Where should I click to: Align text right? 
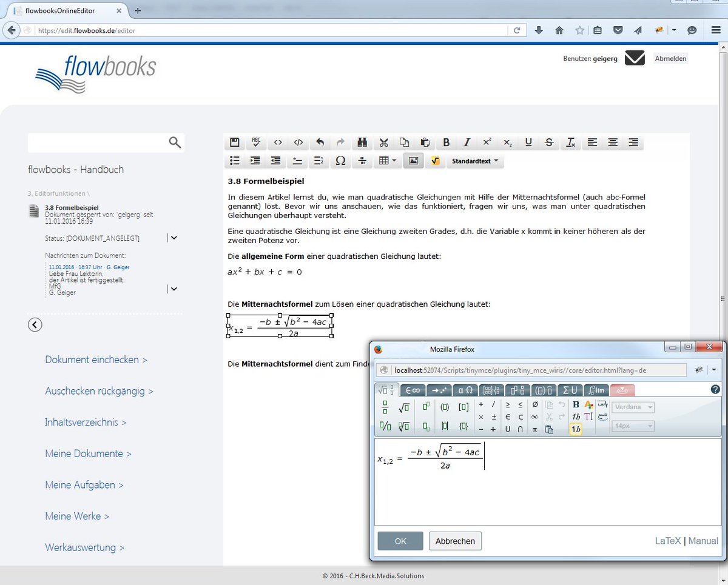[x=633, y=142]
